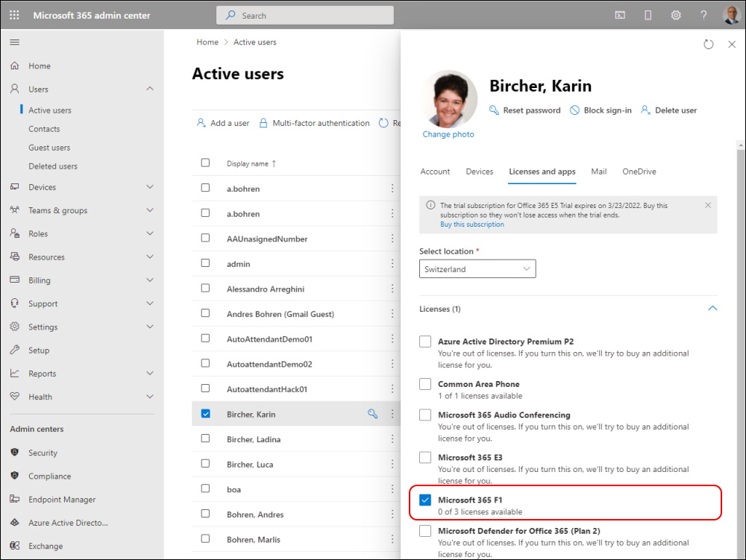Open more actions for Bircher, Ladina
The height and width of the screenshot is (560, 746).
coord(392,438)
